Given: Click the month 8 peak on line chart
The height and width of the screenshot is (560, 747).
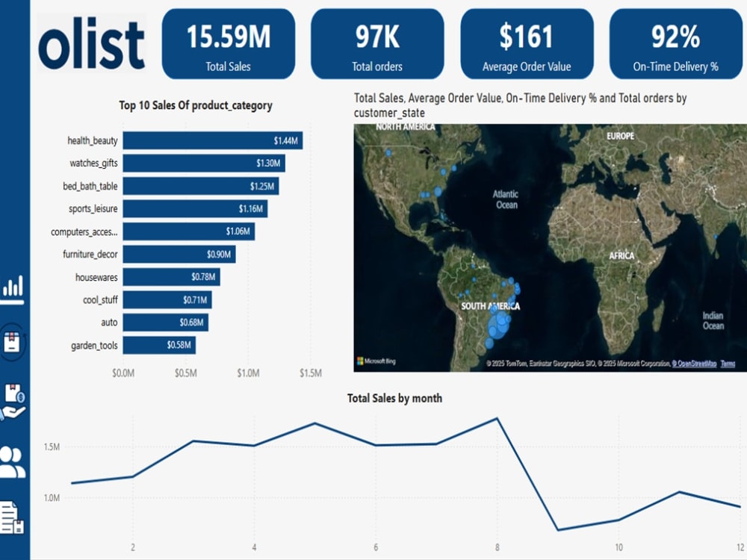Looking at the screenshot, I should [498, 419].
